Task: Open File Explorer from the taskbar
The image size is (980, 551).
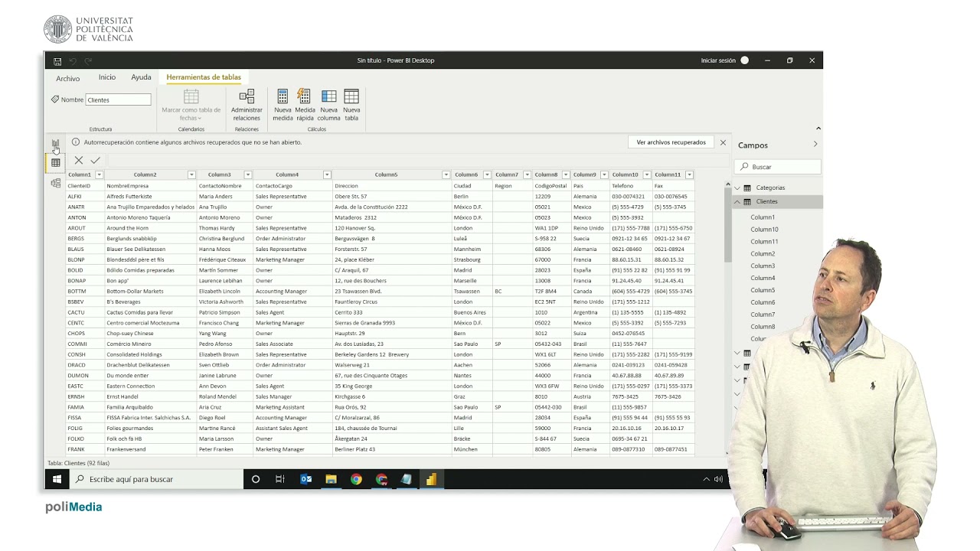Action: (x=331, y=479)
